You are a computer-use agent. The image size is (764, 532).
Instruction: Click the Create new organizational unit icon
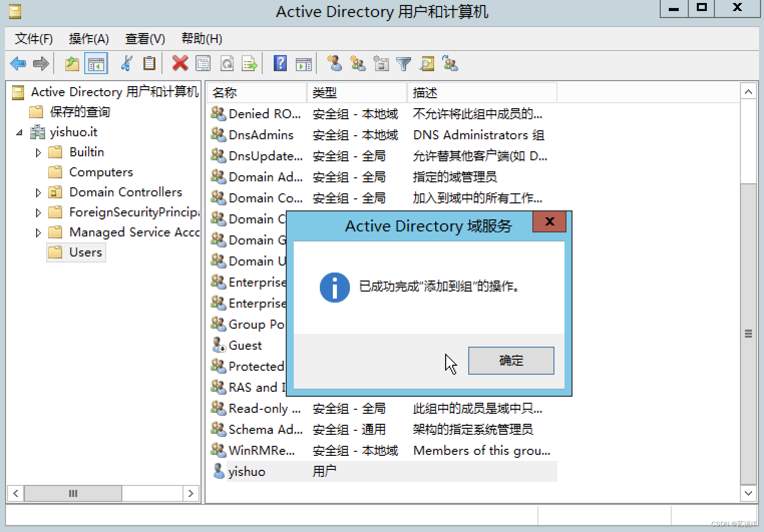(381, 64)
